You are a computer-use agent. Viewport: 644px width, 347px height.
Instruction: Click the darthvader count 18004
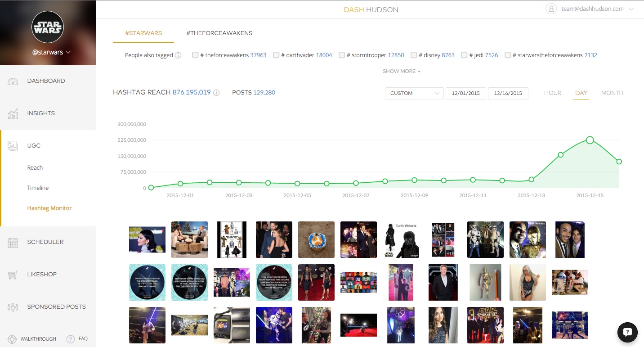(x=324, y=55)
